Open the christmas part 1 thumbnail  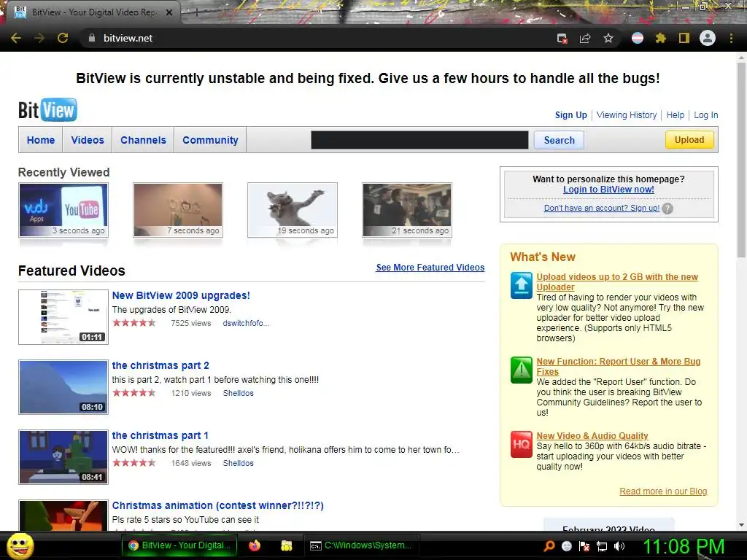pyautogui.click(x=63, y=457)
